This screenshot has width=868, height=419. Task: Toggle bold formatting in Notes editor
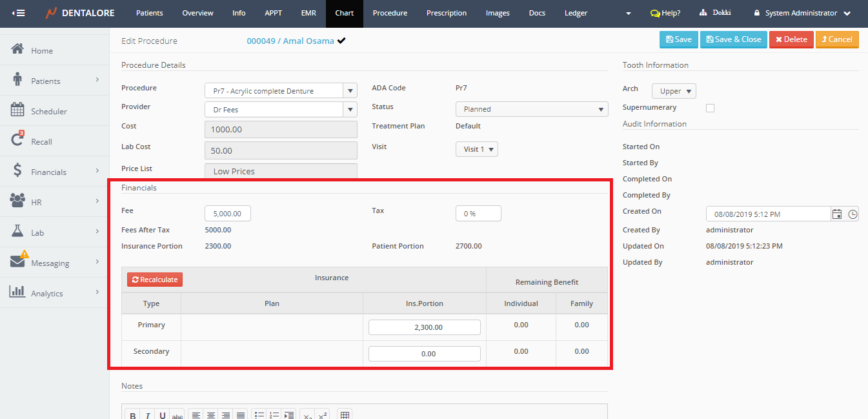point(132,415)
